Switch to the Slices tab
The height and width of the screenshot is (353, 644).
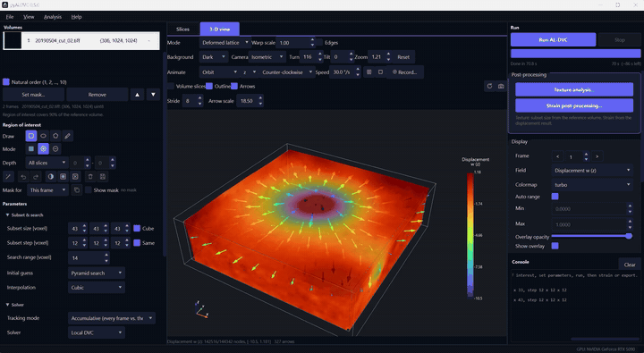(x=182, y=29)
